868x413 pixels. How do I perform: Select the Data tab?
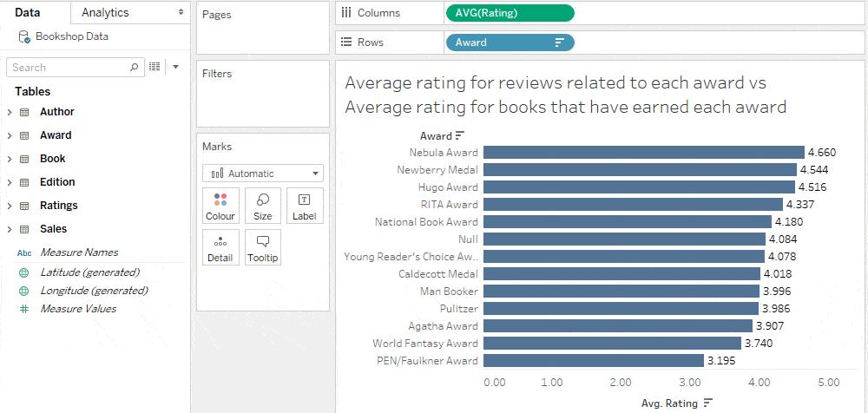click(x=29, y=12)
